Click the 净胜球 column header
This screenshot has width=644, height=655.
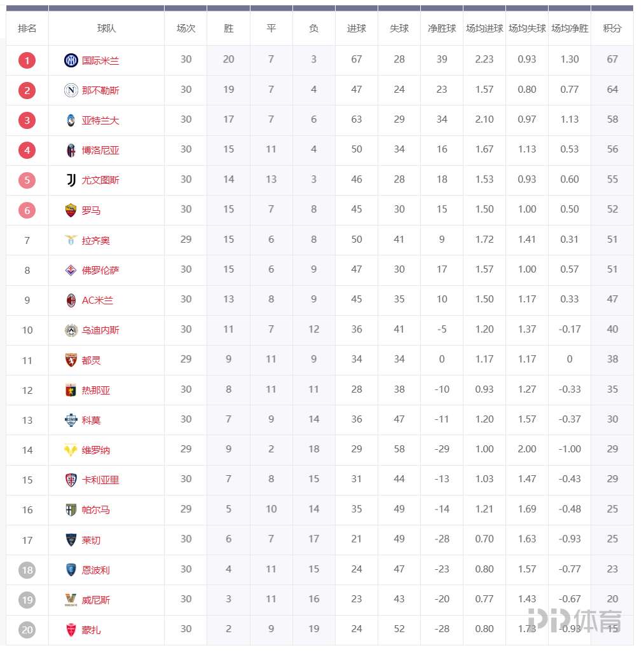pyautogui.click(x=442, y=29)
